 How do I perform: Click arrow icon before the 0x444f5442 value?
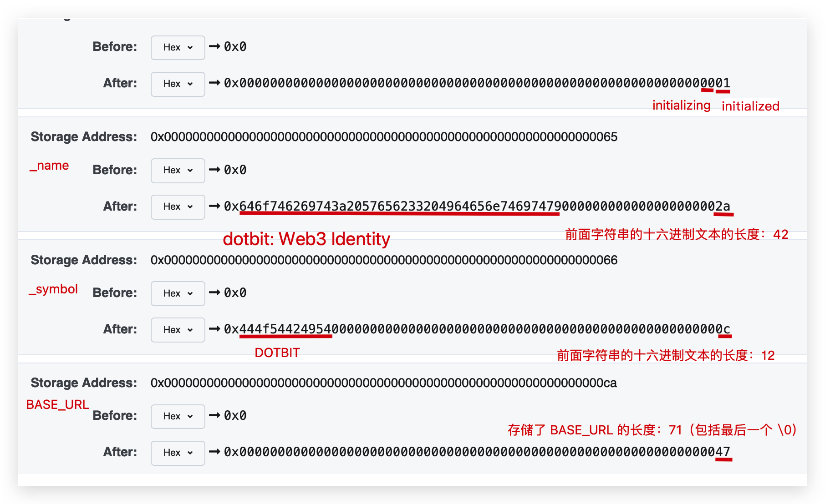214,329
